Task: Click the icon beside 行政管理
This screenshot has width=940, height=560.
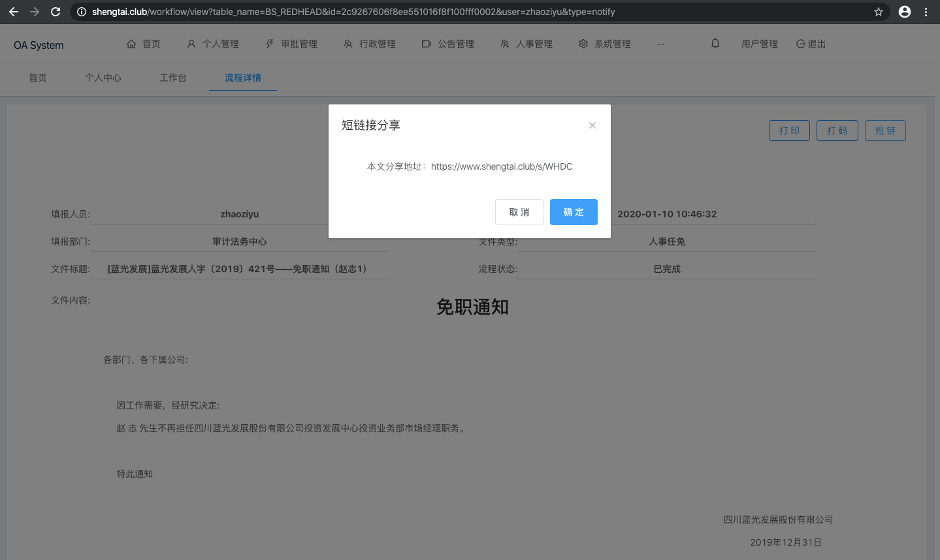Action: click(x=348, y=44)
